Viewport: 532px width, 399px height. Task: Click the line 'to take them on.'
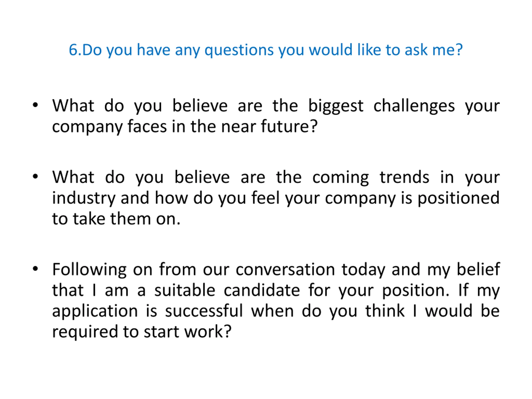pyautogui.click(x=116, y=219)
